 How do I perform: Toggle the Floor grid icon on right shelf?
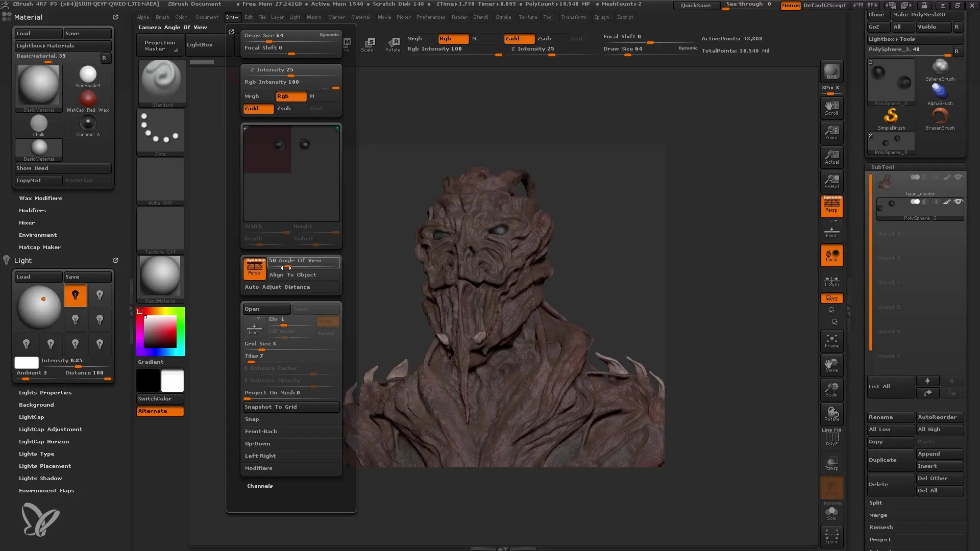[831, 231]
